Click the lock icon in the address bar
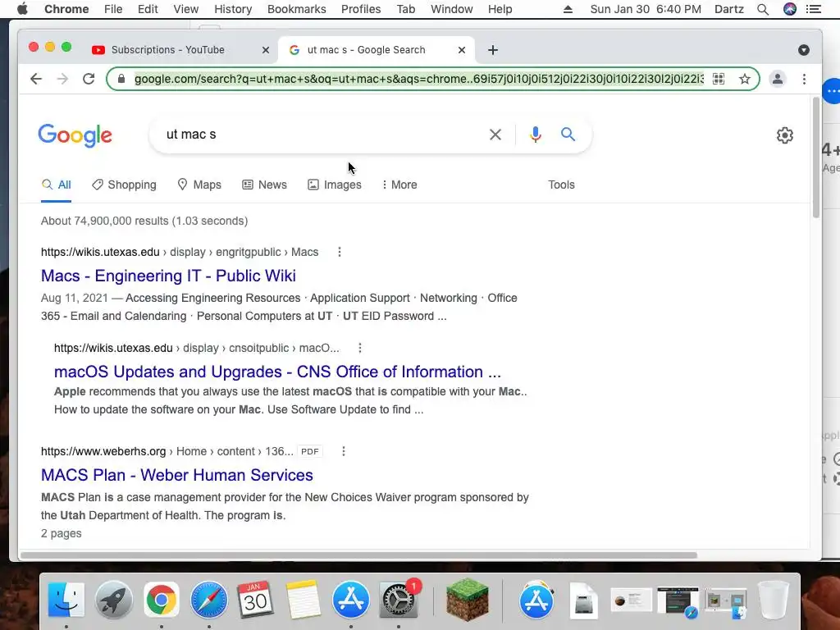The height and width of the screenshot is (630, 840). click(x=121, y=79)
